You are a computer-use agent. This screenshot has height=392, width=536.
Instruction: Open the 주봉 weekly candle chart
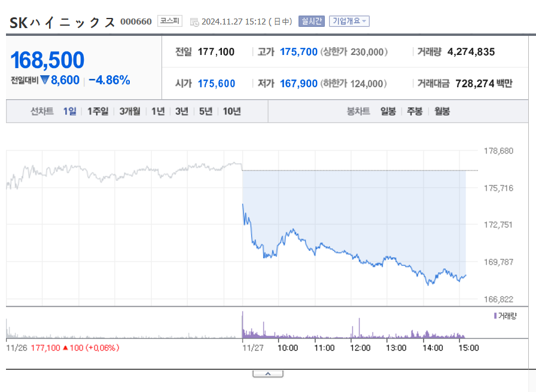415,111
